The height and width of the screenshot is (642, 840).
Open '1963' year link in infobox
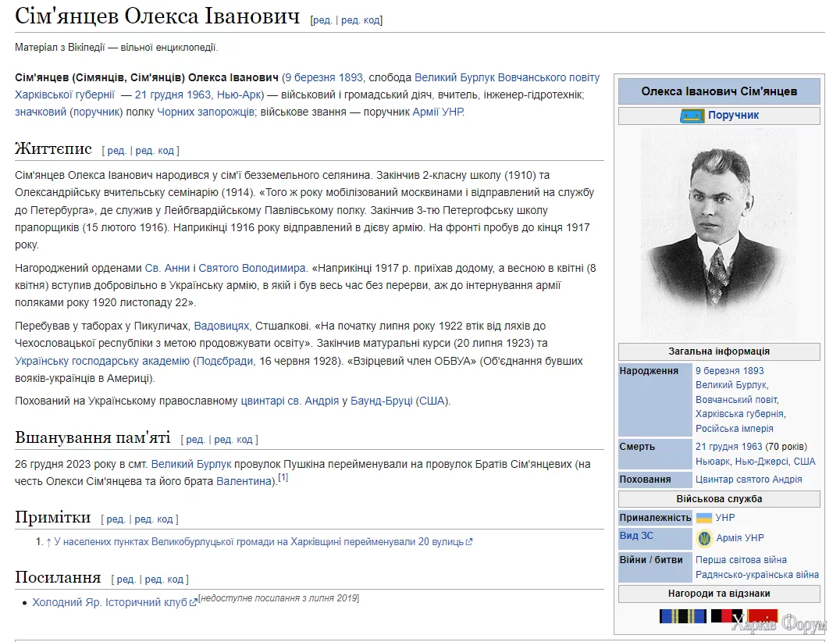click(x=752, y=447)
